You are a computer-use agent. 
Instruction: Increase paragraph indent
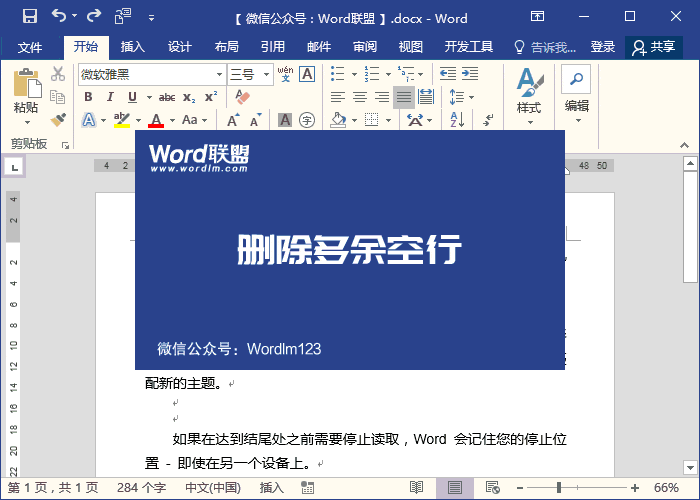[x=470, y=73]
